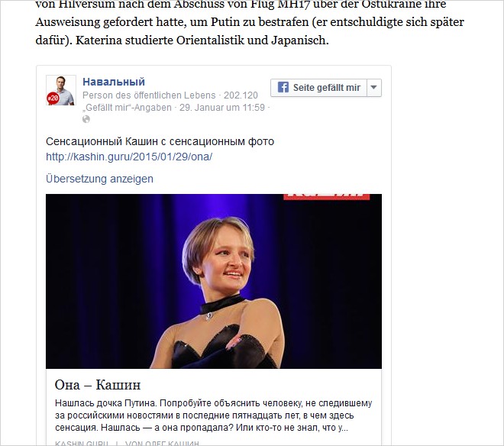Open the kashin.guru/2015/01/29/ona/ link
504x446 pixels.
click(x=129, y=157)
